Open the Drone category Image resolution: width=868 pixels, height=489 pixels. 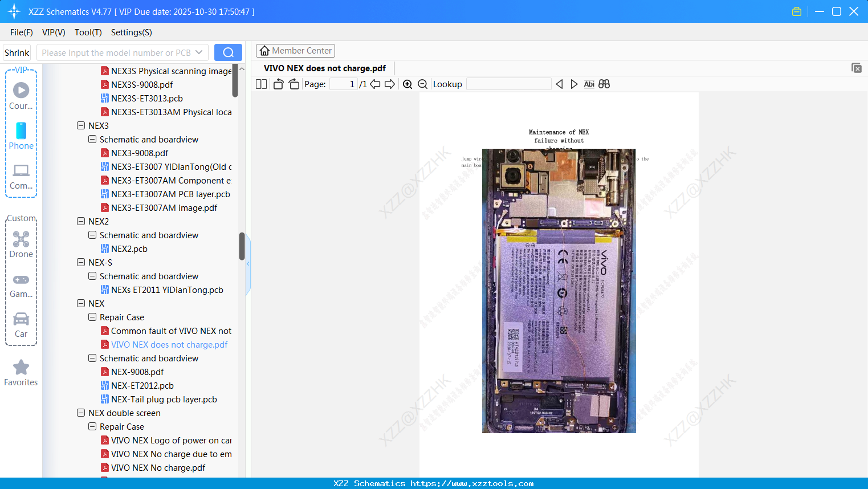[x=21, y=244]
